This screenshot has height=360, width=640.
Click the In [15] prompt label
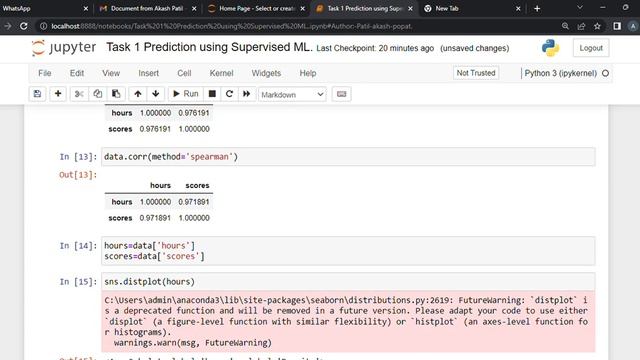78,282
